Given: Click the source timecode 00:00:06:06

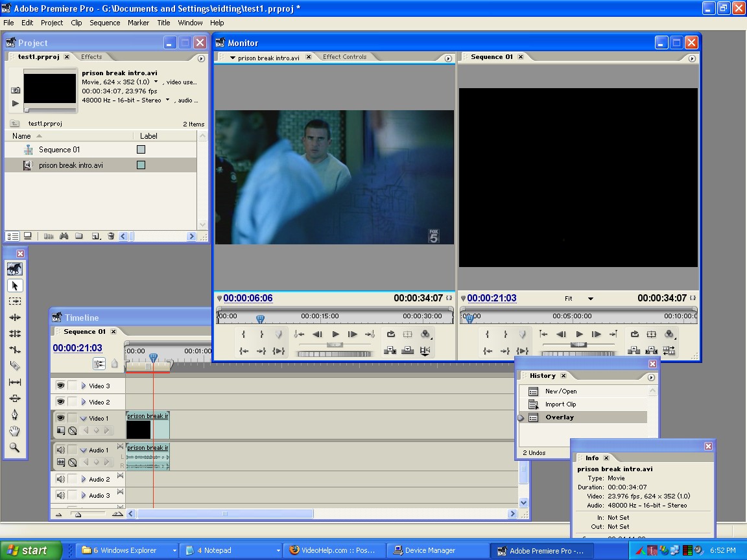Looking at the screenshot, I should (248, 298).
